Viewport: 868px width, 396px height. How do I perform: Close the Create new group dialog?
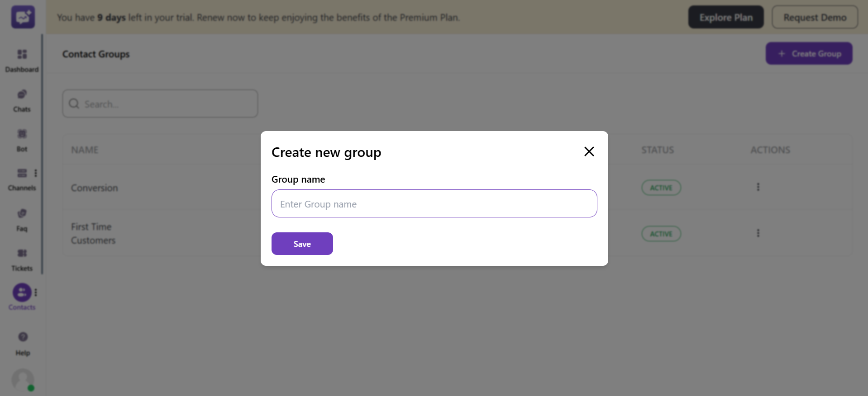point(589,151)
